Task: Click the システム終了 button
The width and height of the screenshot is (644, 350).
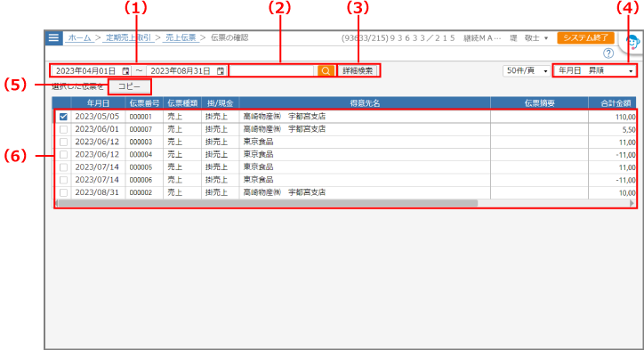Action: coord(585,37)
